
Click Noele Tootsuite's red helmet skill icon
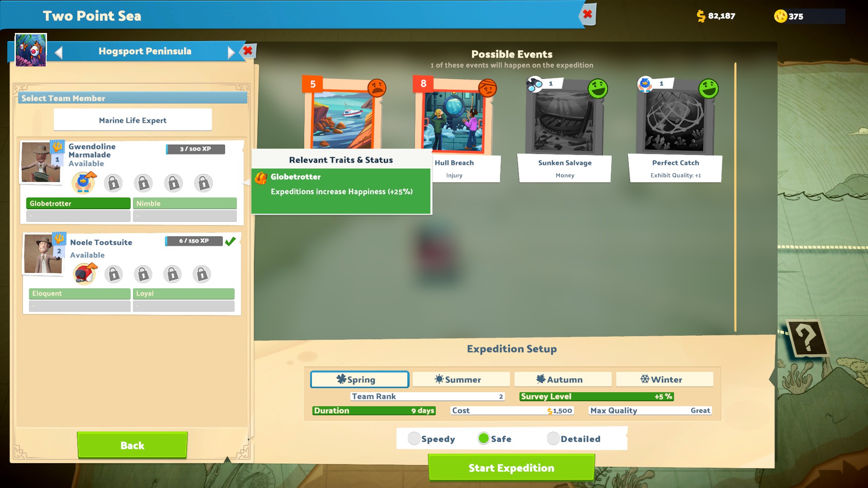[x=85, y=274]
